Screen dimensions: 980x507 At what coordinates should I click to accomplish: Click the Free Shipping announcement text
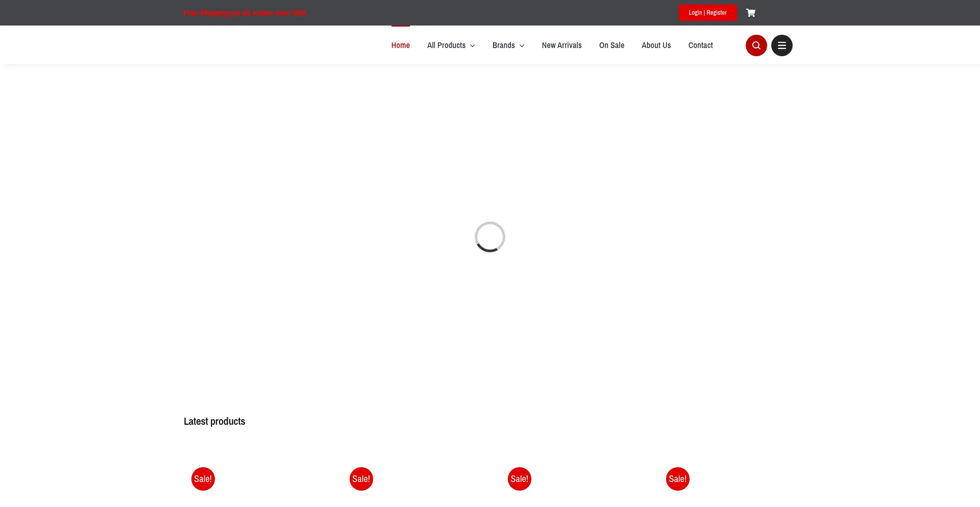[244, 13]
